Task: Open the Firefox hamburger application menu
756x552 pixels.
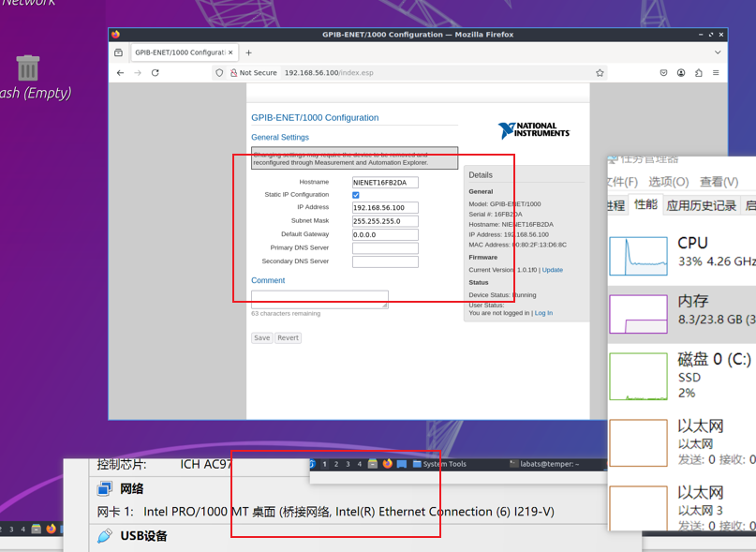Action: pyautogui.click(x=716, y=72)
